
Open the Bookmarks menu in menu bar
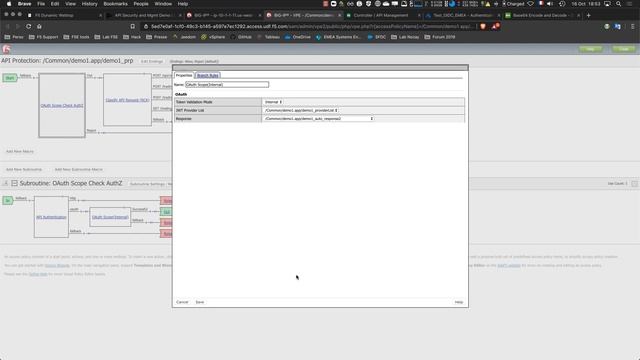tap(116, 4)
